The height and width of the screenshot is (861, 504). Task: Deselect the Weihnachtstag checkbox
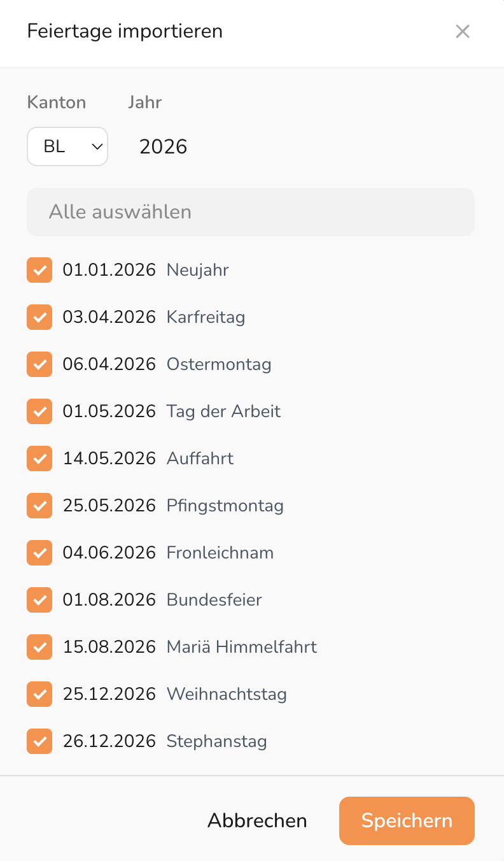click(39, 694)
